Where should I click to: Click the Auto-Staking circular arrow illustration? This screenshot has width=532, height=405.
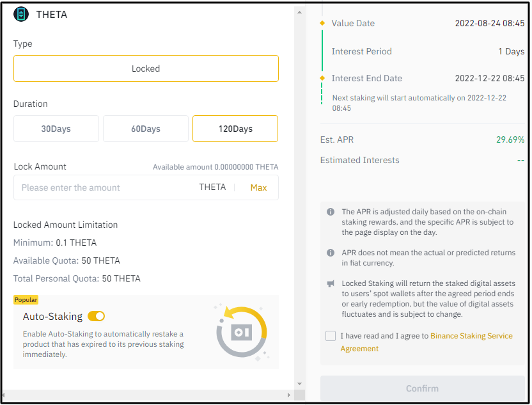(x=240, y=331)
